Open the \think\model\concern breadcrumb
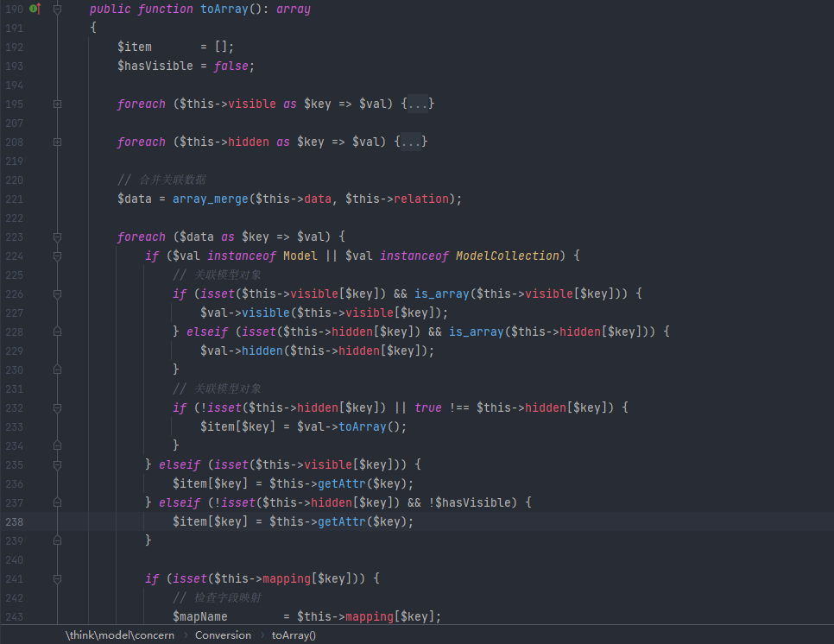The height and width of the screenshot is (644, 834). click(119, 635)
